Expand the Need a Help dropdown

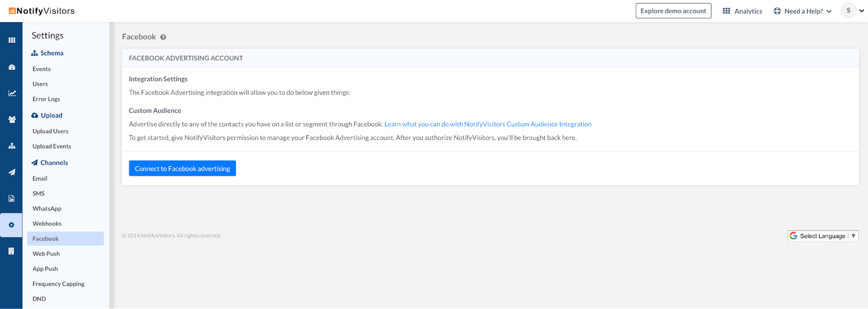point(802,11)
